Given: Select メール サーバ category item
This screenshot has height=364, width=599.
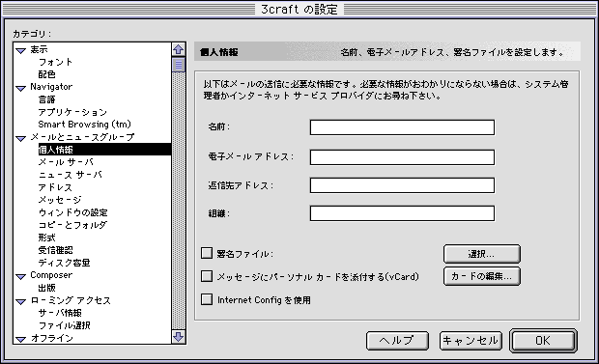Looking at the screenshot, I should [66, 162].
